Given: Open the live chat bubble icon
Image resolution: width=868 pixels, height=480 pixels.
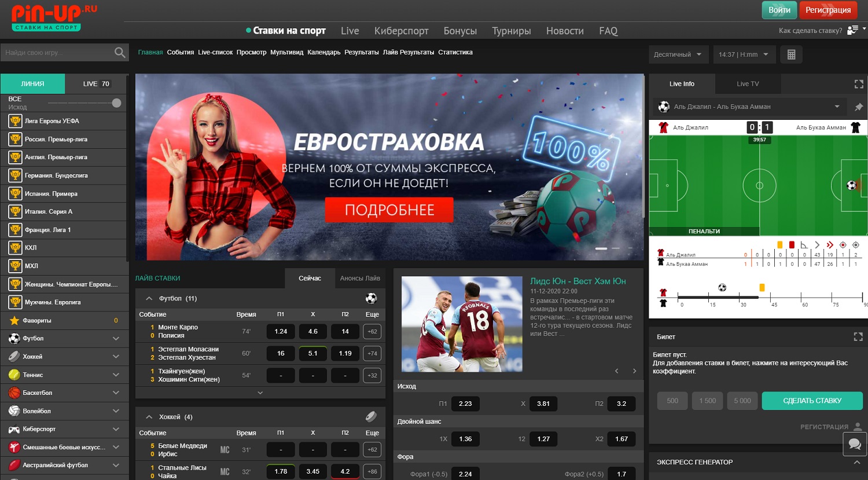Looking at the screenshot, I should point(855,444).
